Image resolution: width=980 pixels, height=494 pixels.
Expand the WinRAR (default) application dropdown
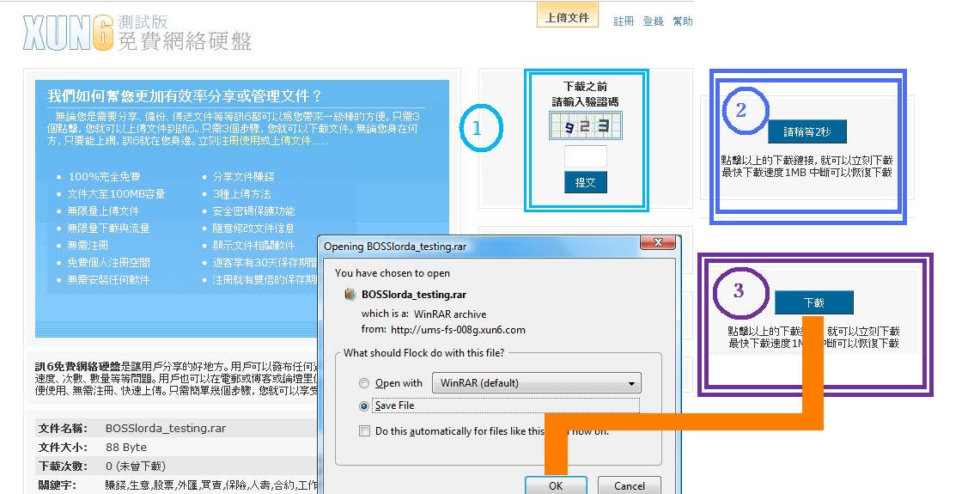536,382
